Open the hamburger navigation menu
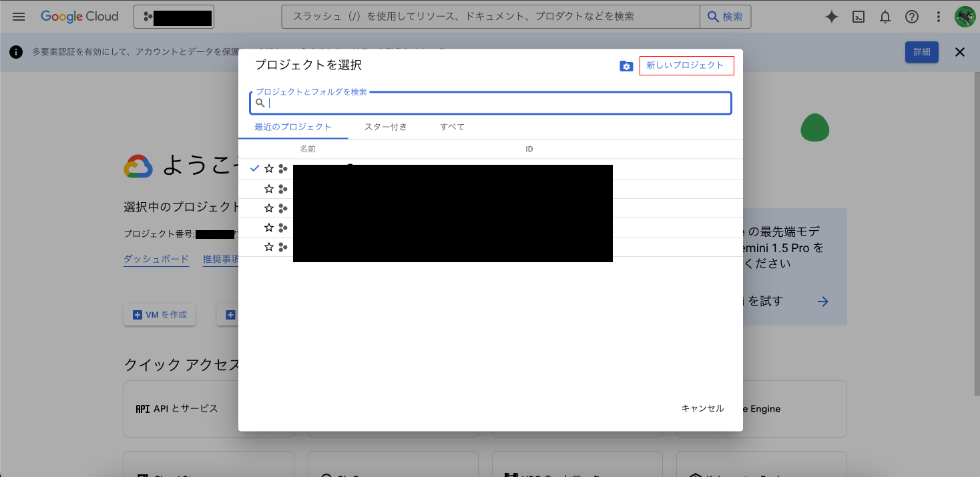The height and width of the screenshot is (477, 980). (x=19, y=17)
